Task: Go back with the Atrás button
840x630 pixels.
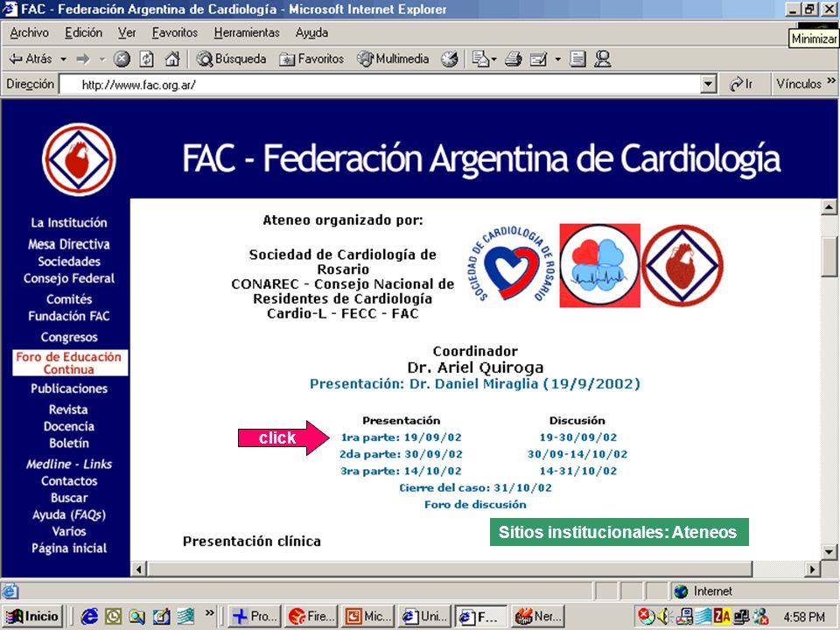Action: coord(31,59)
